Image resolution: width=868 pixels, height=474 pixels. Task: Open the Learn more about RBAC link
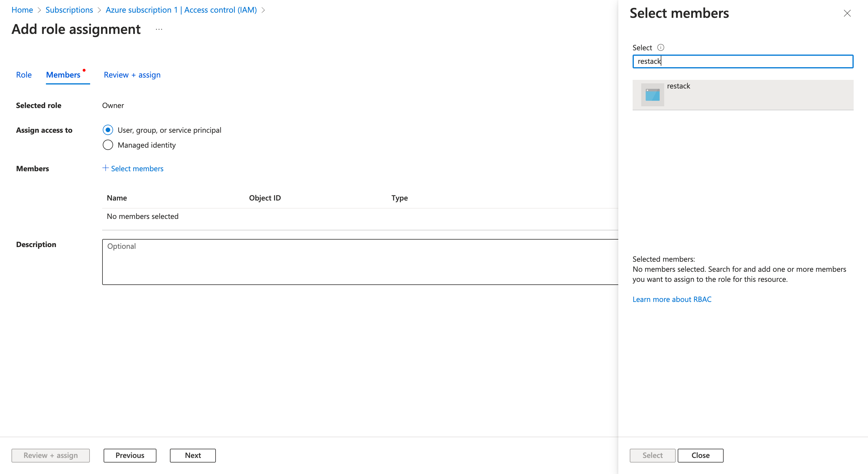672,299
